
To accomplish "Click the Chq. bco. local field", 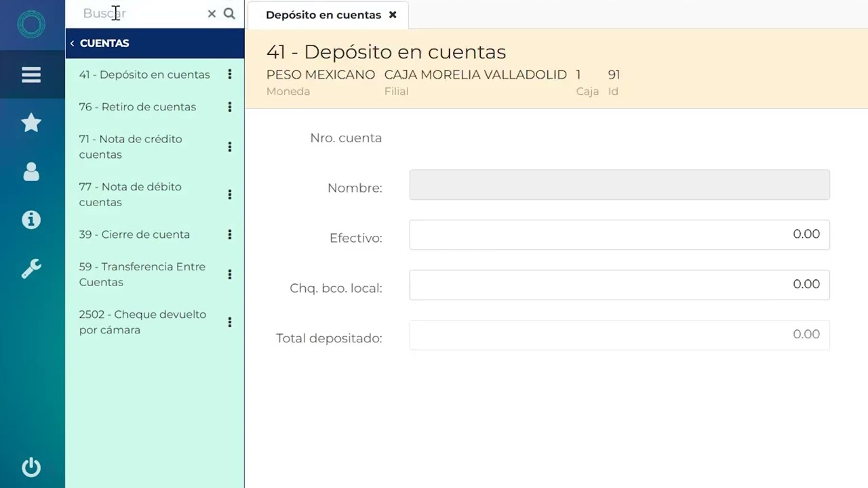I will (x=618, y=285).
